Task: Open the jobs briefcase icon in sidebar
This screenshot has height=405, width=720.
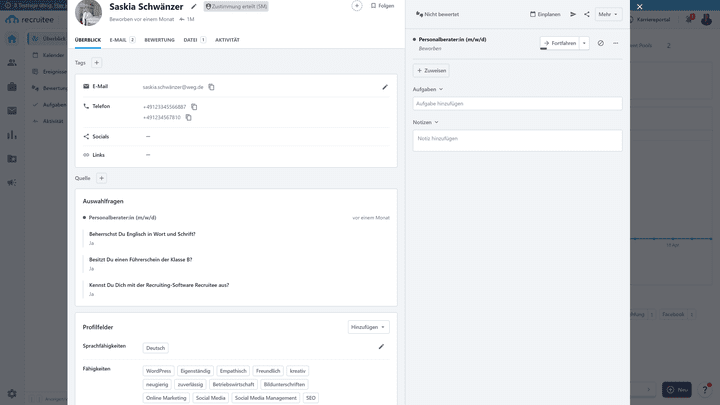Action: point(12,87)
